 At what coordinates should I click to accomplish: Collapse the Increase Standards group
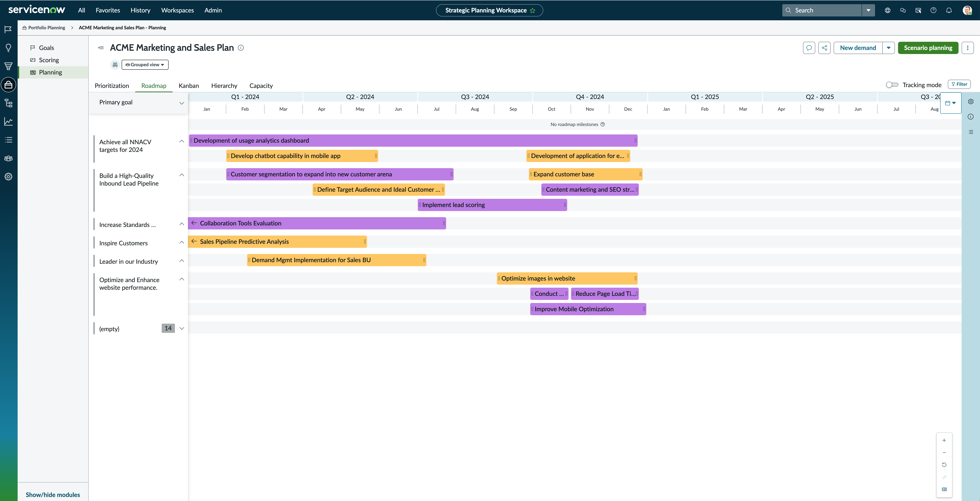pyautogui.click(x=182, y=224)
